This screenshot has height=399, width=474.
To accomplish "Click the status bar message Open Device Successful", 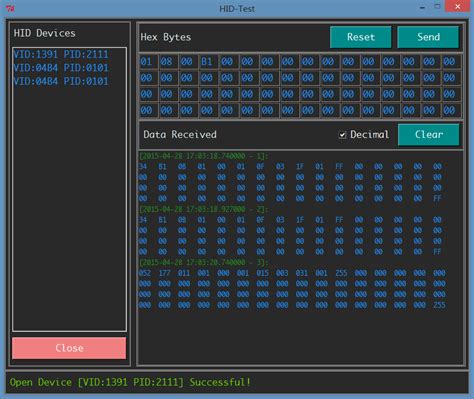I will (130, 382).
